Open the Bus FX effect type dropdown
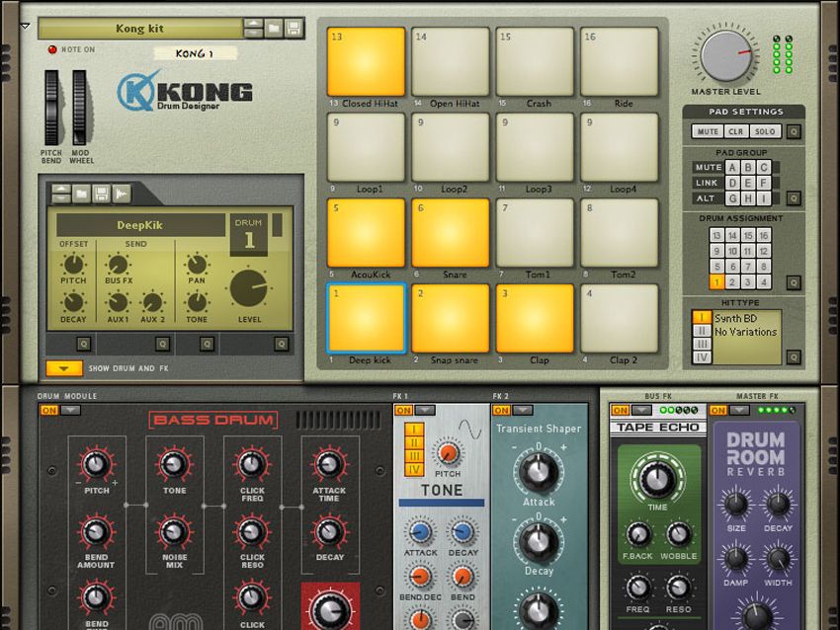Image resolution: width=840 pixels, height=630 pixels. click(641, 411)
